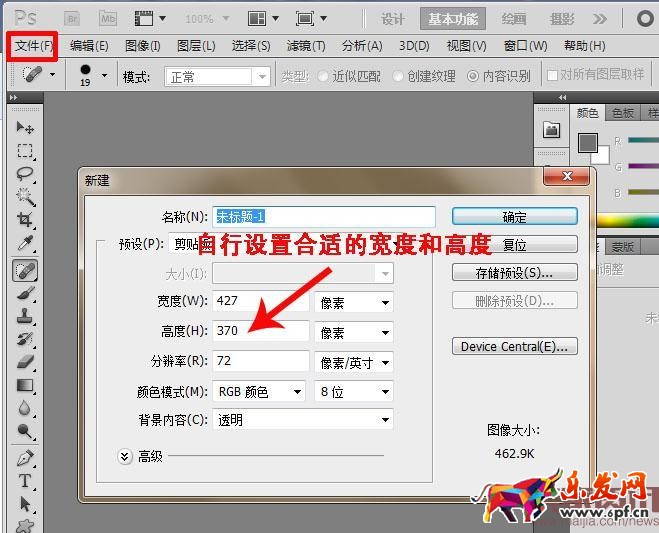Viewport: 659px width, 533px height.
Task: Select the Lasso tool
Action: coord(25,173)
